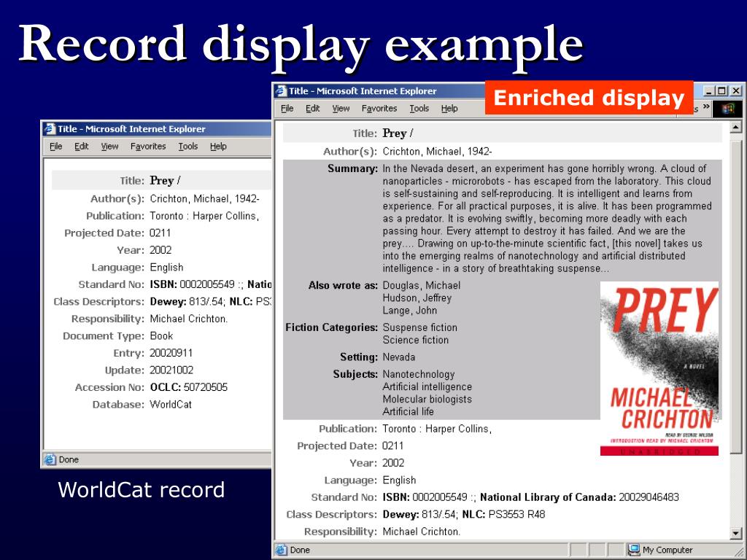Click Internet Explorer icon in front window title bar

click(x=282, y=91)
